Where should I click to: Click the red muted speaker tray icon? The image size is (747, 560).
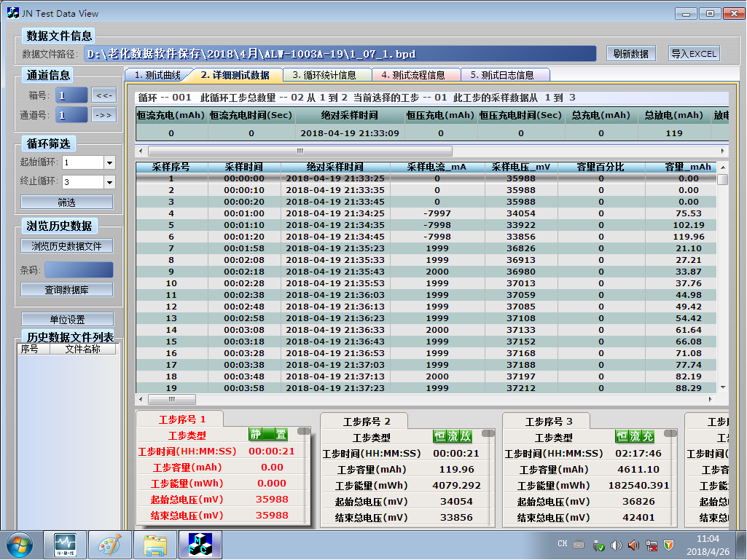click(633, 545)
